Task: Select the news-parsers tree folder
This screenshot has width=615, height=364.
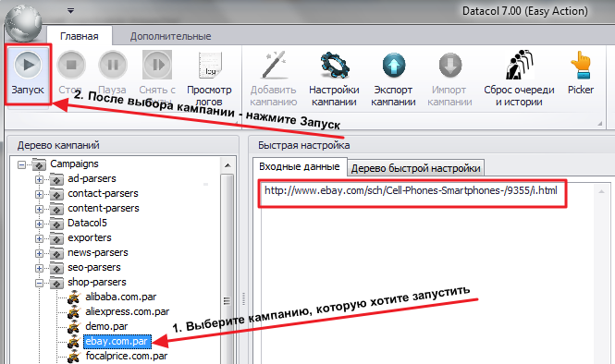Action: click(98, 253)
